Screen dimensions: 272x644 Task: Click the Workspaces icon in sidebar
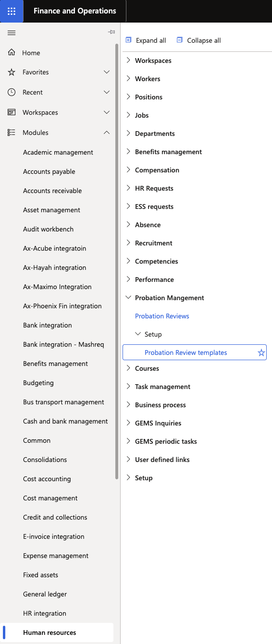tap(12, 112)
